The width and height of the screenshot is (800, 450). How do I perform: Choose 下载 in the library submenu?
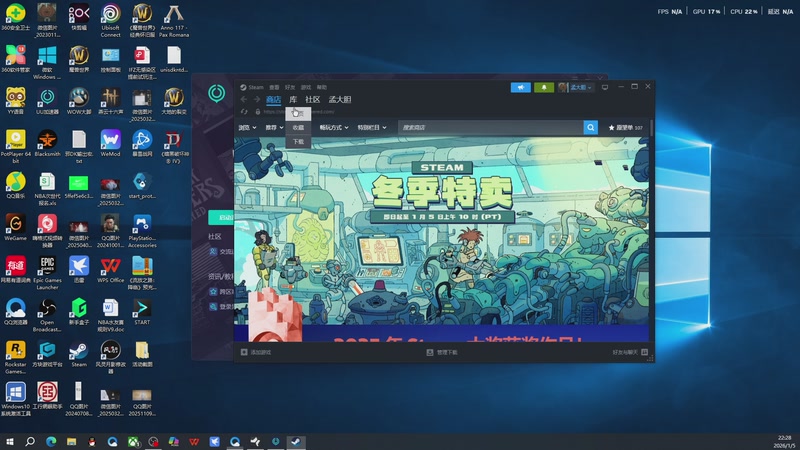click(x=298, y=142)
